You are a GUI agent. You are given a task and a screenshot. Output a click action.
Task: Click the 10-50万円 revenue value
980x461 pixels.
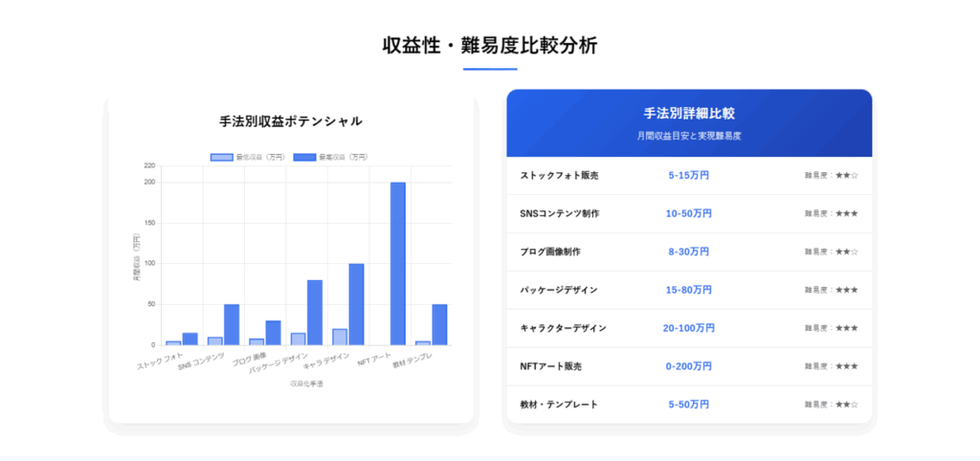pos(689,213)
